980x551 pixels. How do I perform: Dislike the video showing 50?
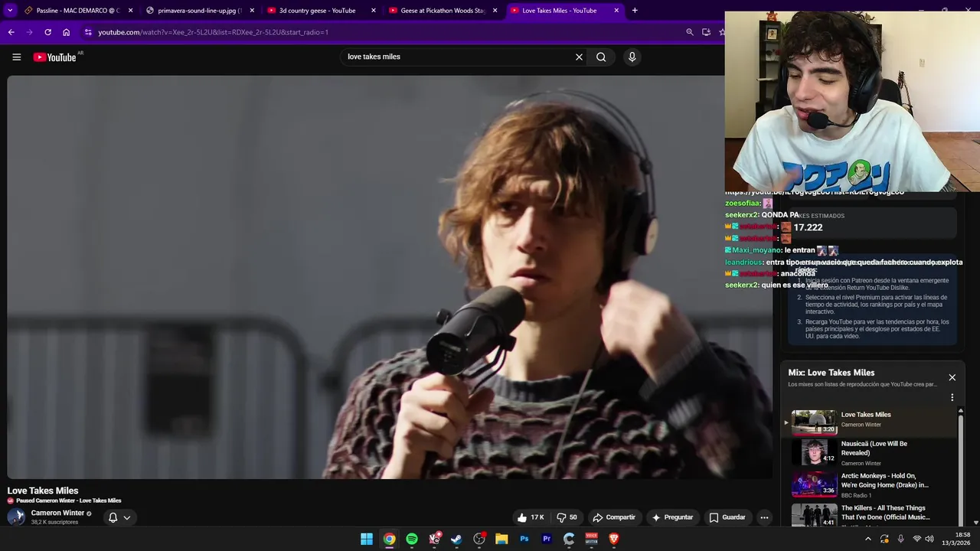567,517
